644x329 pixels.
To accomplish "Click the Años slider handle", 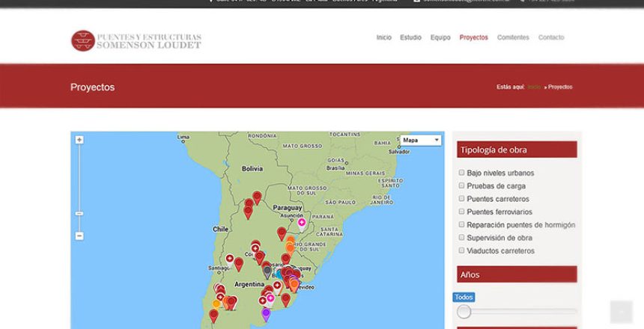I will point(464,312).
